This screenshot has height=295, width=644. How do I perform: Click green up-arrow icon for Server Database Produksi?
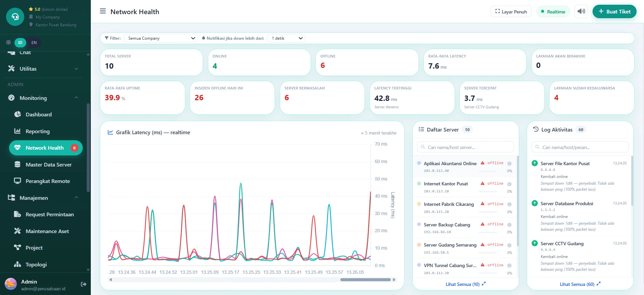(535, 203)
